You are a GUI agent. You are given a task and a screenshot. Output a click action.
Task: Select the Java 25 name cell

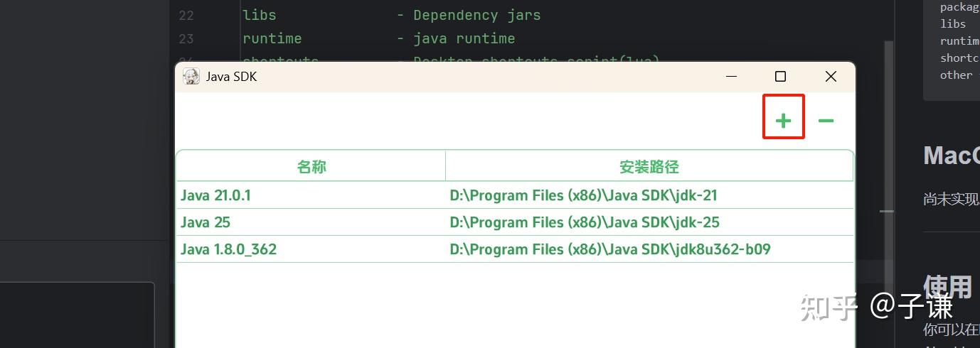pos(311,222)
